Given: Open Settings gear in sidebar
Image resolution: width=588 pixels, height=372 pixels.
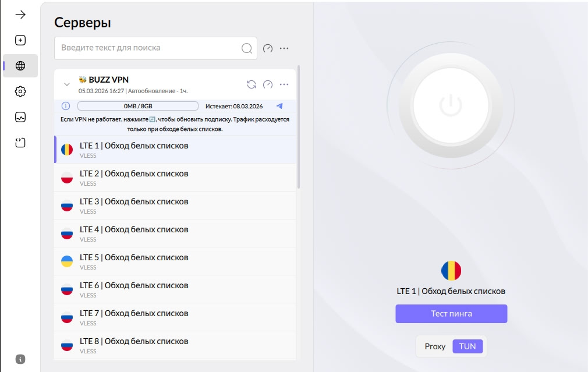Looking at the screenshot, I should point(20,91).
